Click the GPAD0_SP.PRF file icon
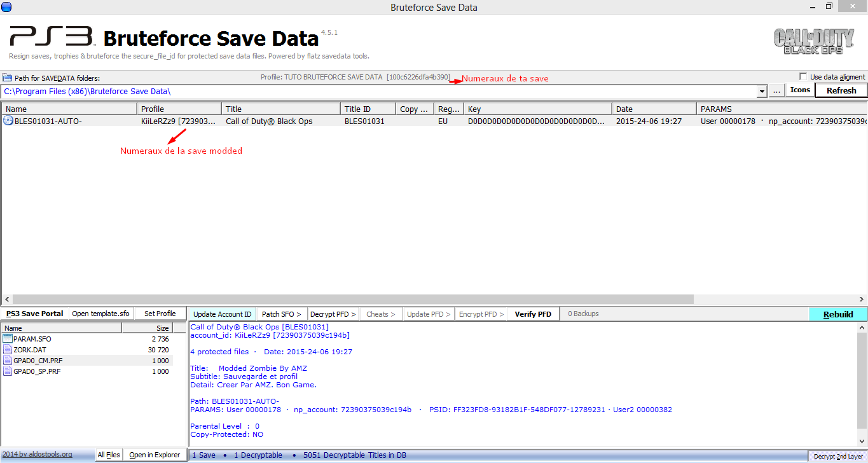 pyautogui.click(x=8, y=371)
